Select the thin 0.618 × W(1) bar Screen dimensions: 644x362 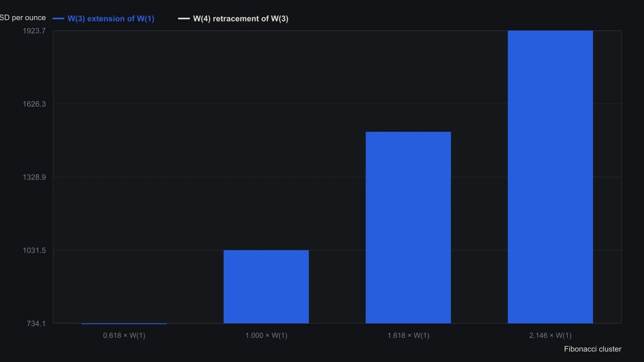[124, 323]
